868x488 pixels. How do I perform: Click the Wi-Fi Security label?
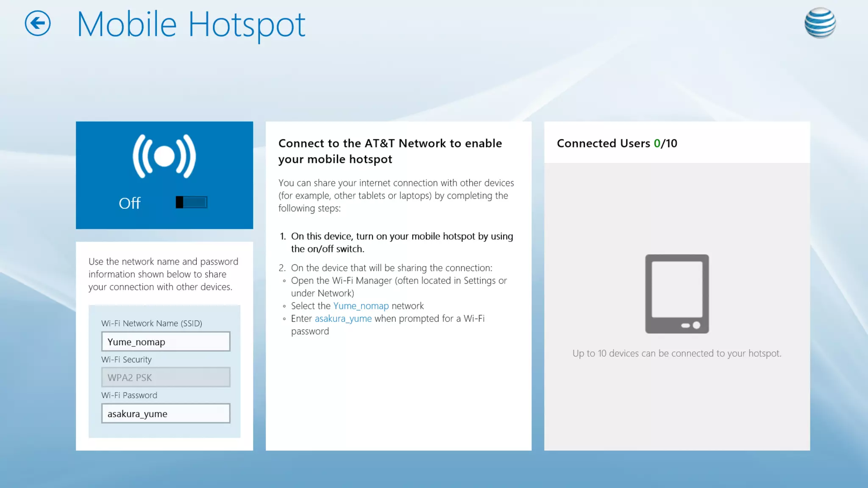126,360
